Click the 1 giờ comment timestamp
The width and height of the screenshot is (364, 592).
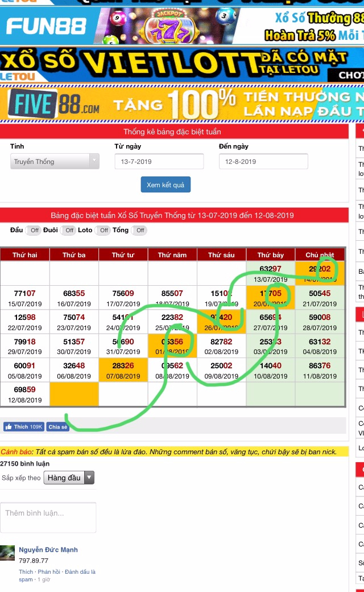pos(44,579)
